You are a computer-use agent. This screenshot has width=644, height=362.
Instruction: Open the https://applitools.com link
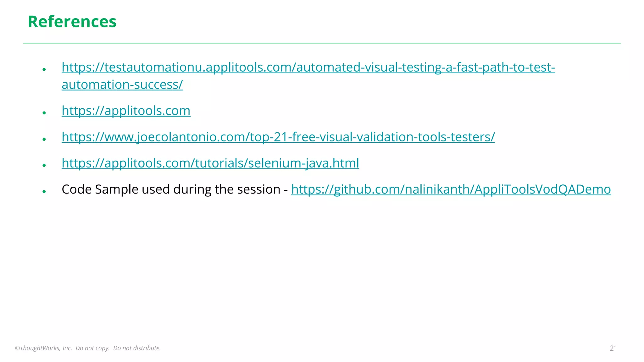tap(126, 111)
